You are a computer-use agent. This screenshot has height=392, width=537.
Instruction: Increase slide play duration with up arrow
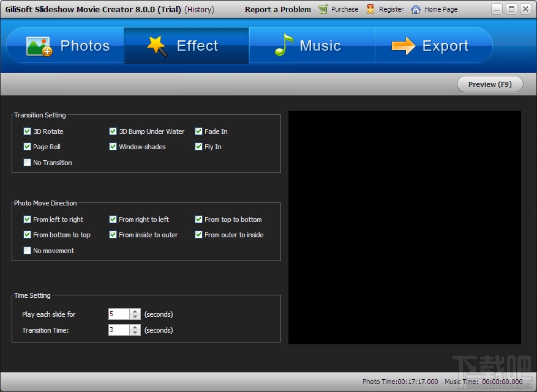pos(135,311)
